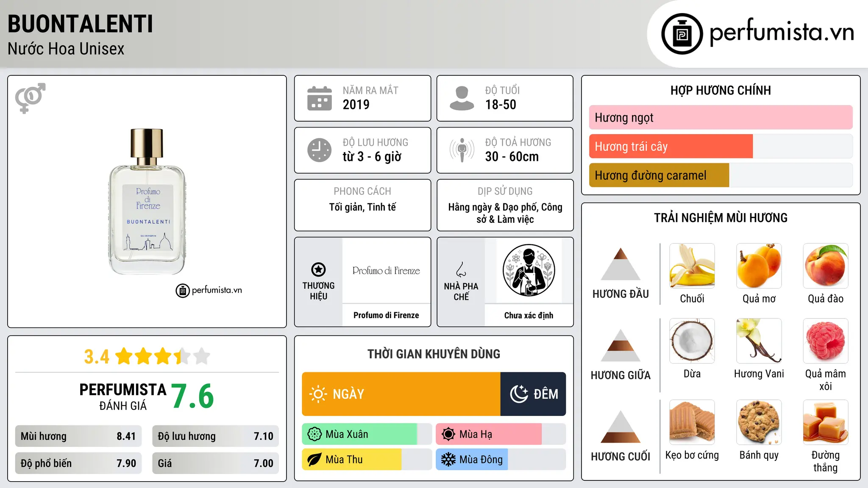Click the Độ lưu hương 7.10 score box
Screen dimensions: 868x488
(x=215, y=436)
